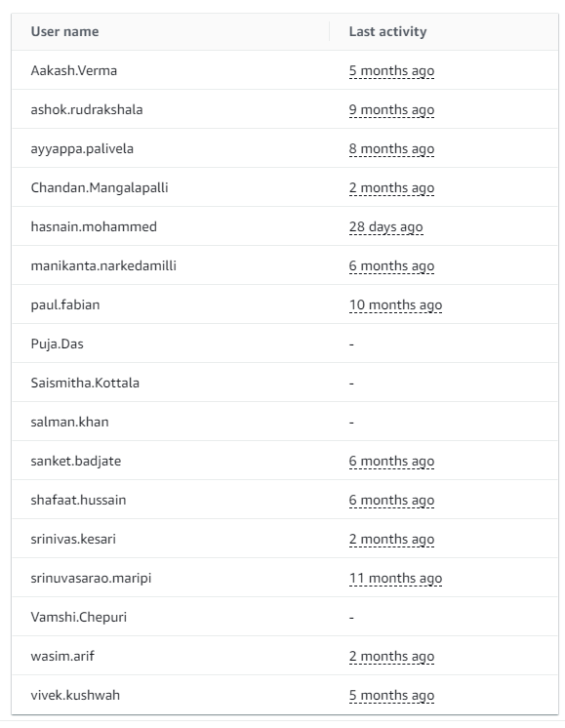The image size is (565, 728).
Task: Click the 10 months ago activity timestamp
Action: pyautogui.click(x=395, y=305)
